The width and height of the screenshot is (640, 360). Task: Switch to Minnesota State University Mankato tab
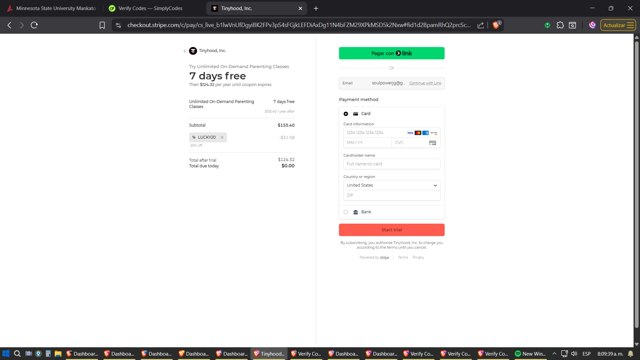point(51,8)
